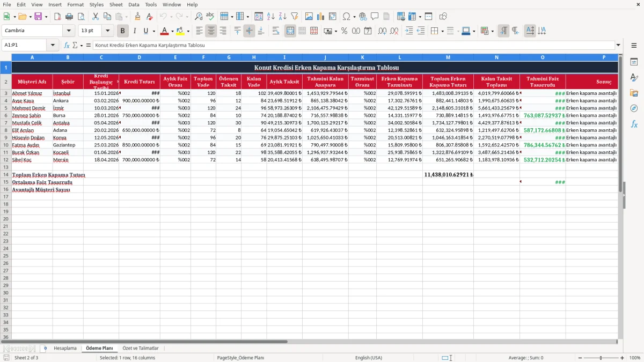The image size is (644, 362).
Task: Cut the selection with scissors icon
Action: click(96, 17)
